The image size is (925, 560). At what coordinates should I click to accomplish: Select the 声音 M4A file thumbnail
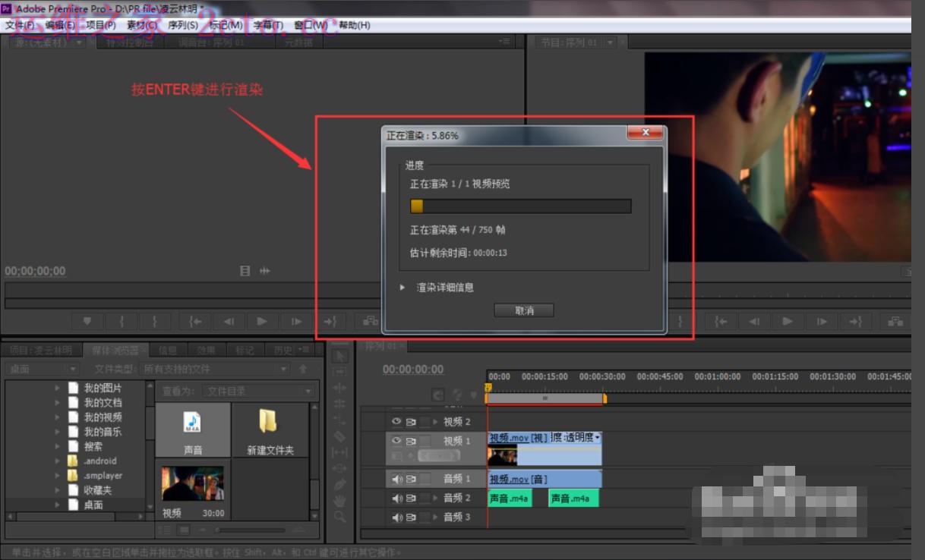[193, 429]
